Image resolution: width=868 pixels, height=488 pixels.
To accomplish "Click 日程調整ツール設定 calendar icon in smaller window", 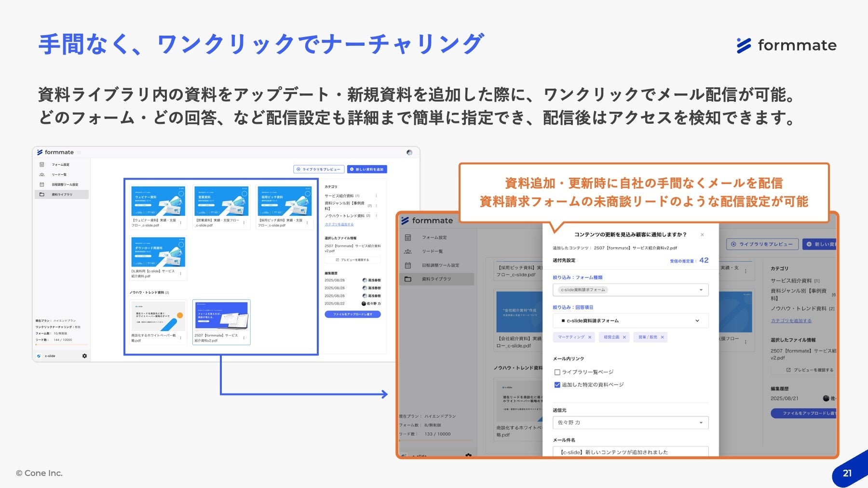I will click(x=42, y=185).
